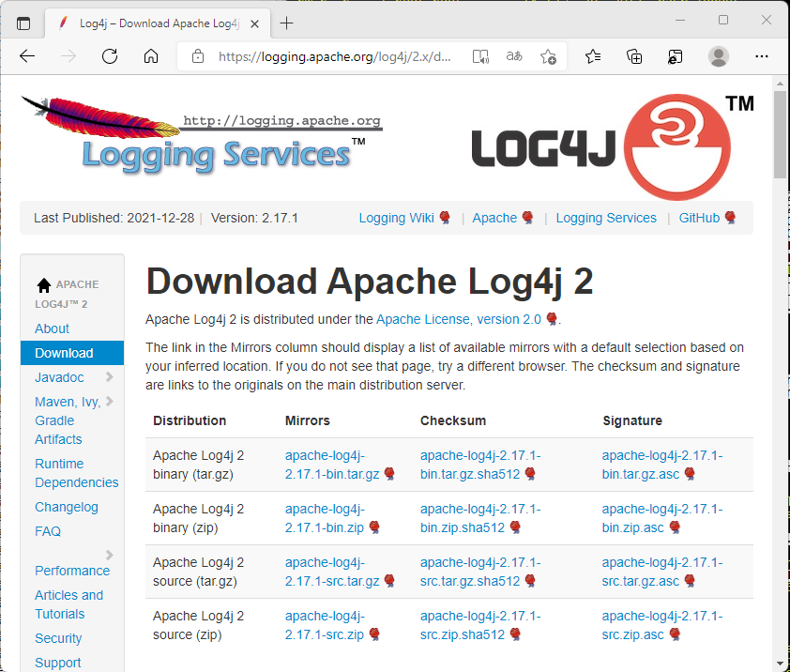Open the src.tar.gz.sha512 checksum link
Image resolution: width=790 pixels, height=672 pixels.
(x=480, y=572)
